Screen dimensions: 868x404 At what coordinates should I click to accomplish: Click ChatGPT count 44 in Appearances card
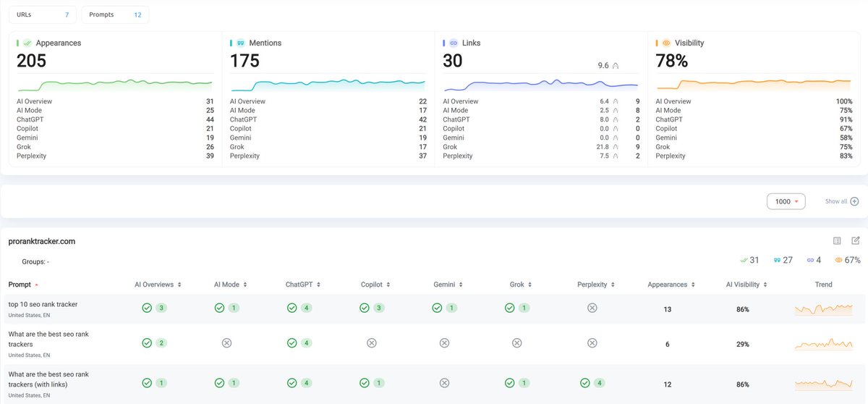(x=210, y=119)
